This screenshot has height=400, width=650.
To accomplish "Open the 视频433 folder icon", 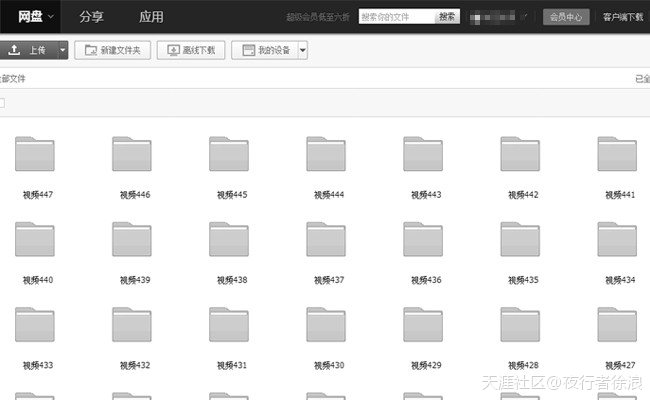I will [x=35, y=325].
